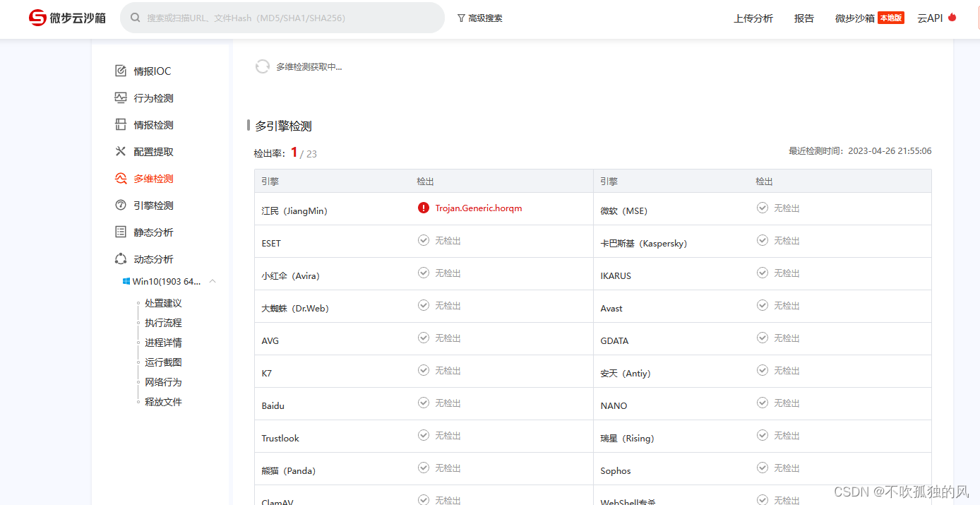Click the check icon in 熊猫 (Panda) row
The width and height of the screenshot is (980, 505).
click(x=424, y=468)
